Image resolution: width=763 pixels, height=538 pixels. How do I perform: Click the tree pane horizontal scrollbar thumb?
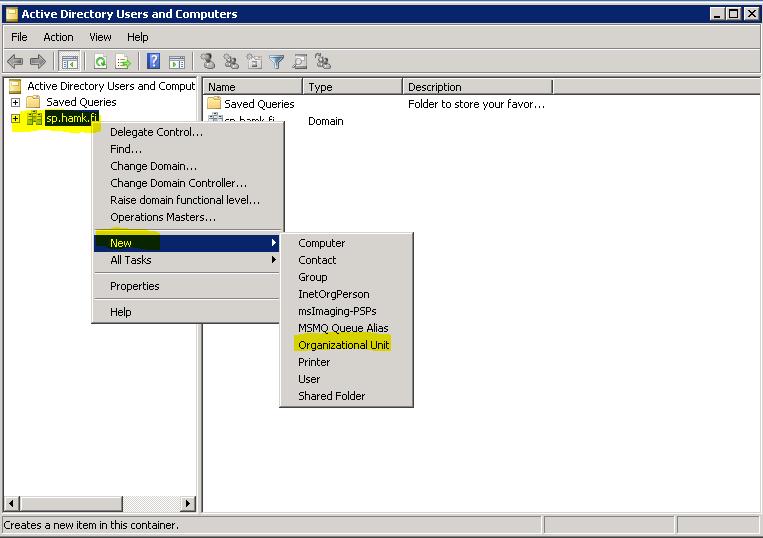[x=71, y=503]
